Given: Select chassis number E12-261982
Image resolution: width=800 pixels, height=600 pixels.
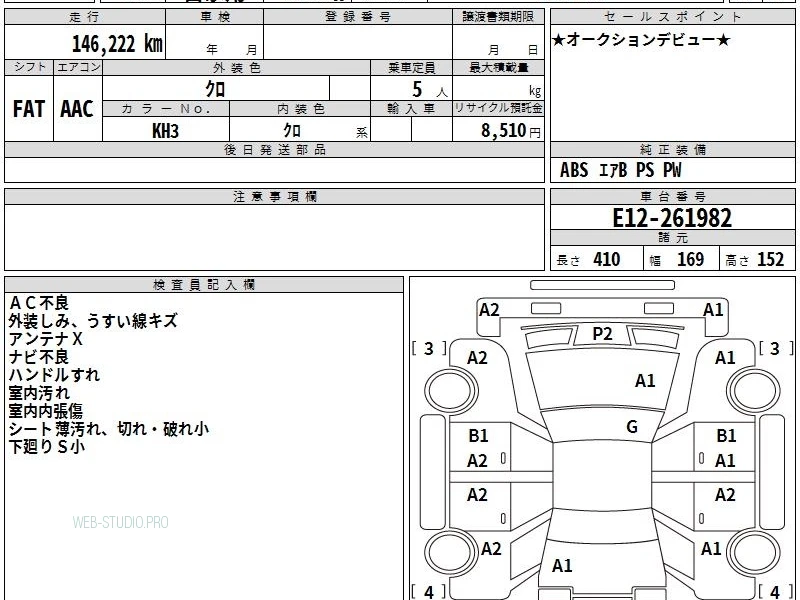Looking at the screenshot, I should [x=672, y=218].
